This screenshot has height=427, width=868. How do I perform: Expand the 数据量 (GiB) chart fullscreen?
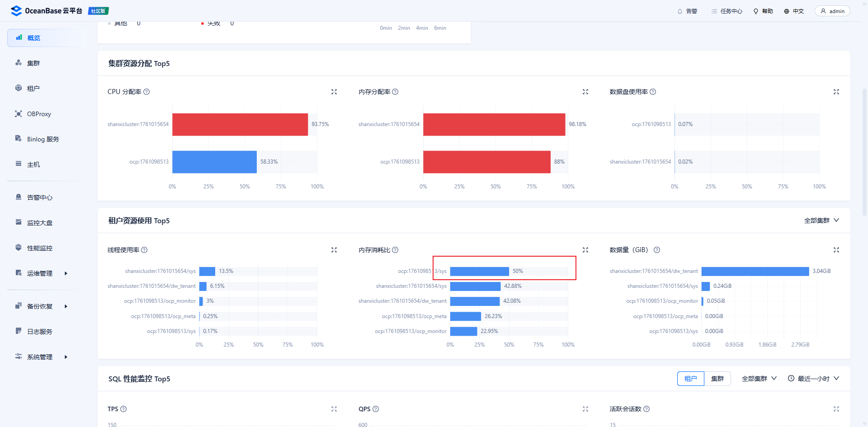[836, 250]
